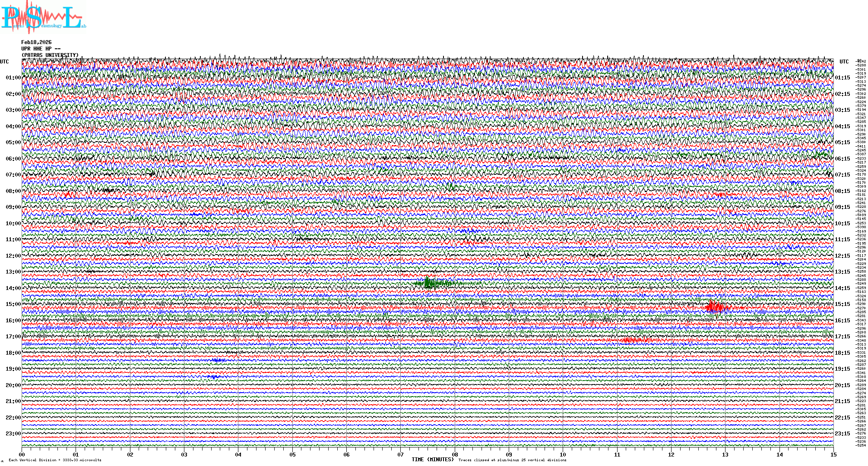Click the PSL Patras Seismology Lab logo
868x466 pixels.
[x=43, y=18]
